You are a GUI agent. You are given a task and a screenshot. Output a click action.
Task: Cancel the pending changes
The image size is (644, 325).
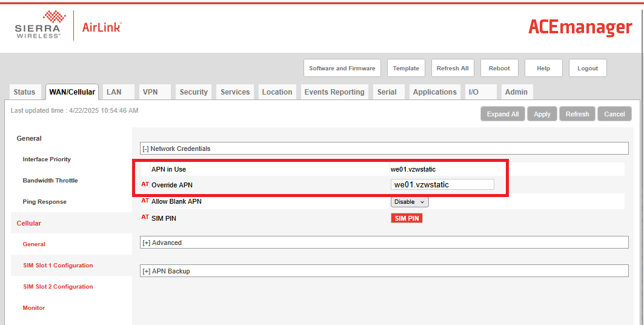pyautogui.click(x=614, y=114)
